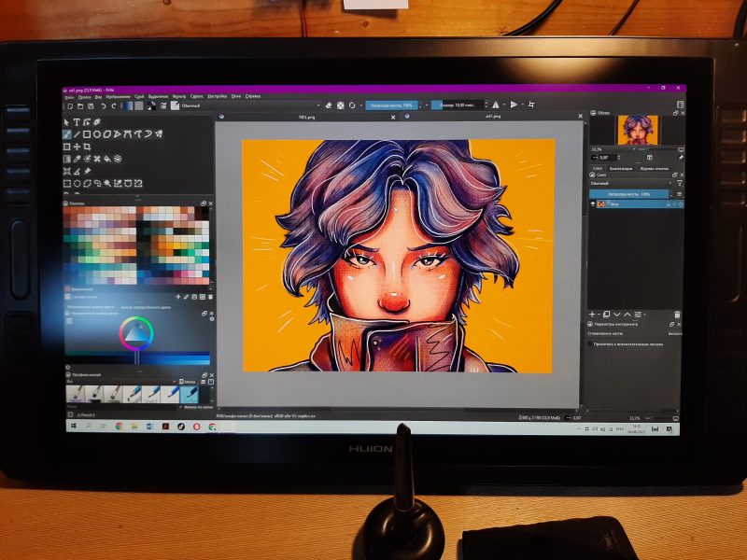Select the Polygon tool

107,134
